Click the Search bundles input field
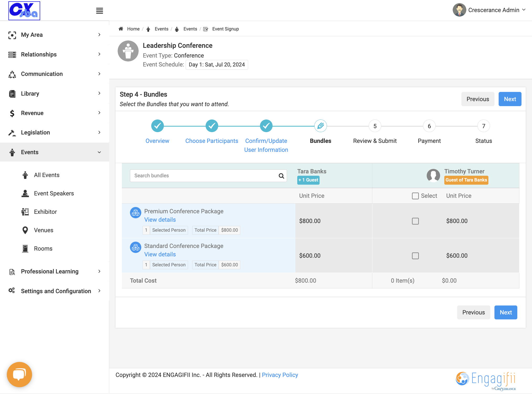532x394 pixels. pyautogui.click(x=208, y=176)
